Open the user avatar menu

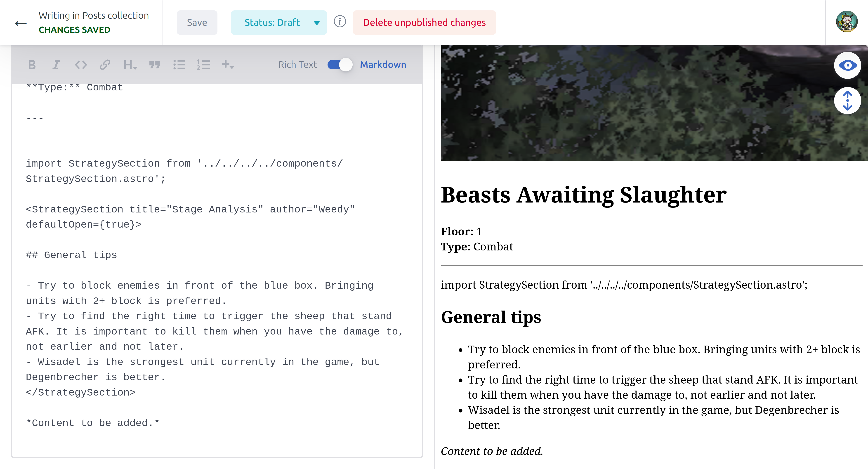(x=847, y=22)
